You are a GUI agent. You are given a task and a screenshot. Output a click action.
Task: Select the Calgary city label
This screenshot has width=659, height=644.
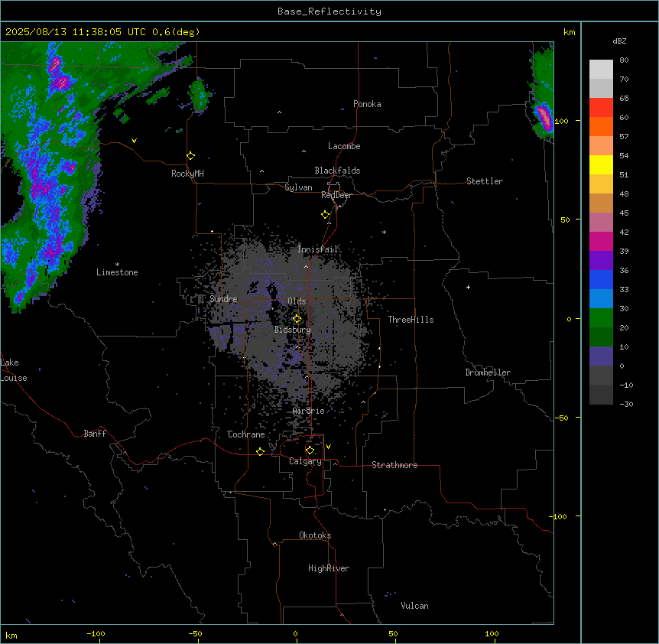pos(305,461)
